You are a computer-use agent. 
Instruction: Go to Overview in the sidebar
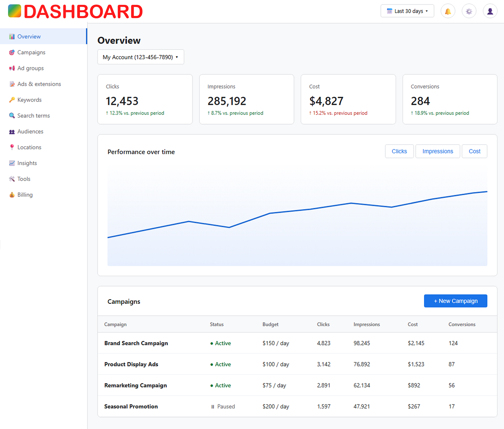pos(43,36)
